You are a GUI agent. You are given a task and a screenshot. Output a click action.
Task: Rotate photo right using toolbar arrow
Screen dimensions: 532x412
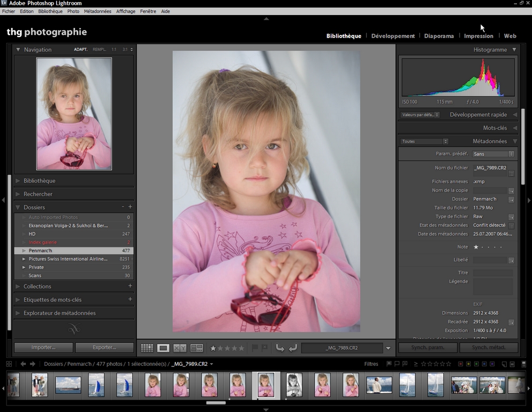pyautogui.click(x=293, y=348)
